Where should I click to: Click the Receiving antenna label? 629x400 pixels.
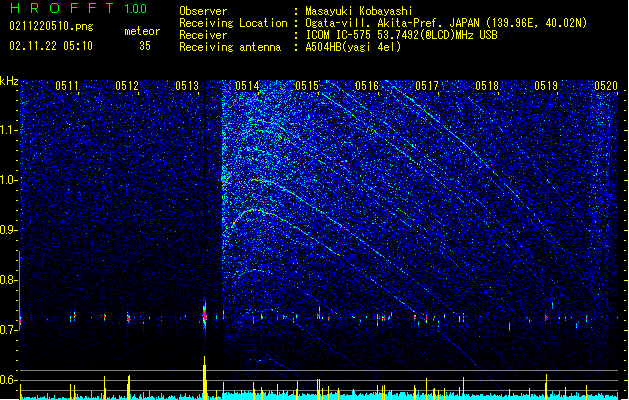click(x=230, y=47)
